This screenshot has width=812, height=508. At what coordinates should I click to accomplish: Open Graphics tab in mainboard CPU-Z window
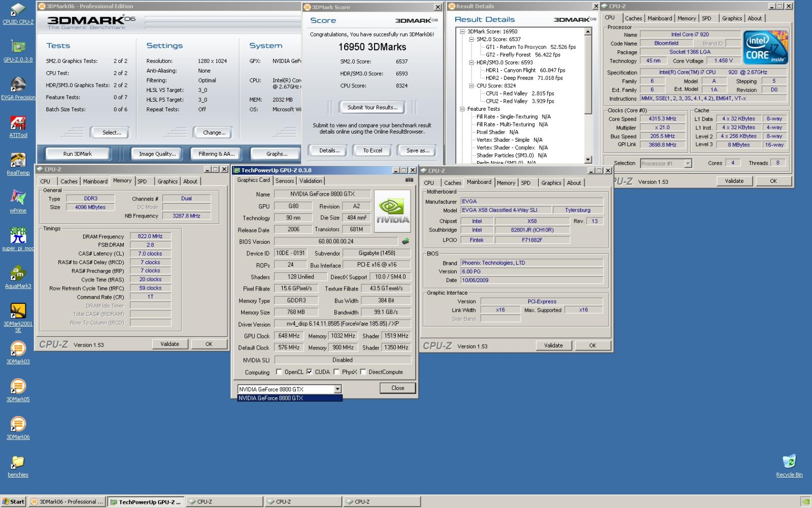coord(551,183)
